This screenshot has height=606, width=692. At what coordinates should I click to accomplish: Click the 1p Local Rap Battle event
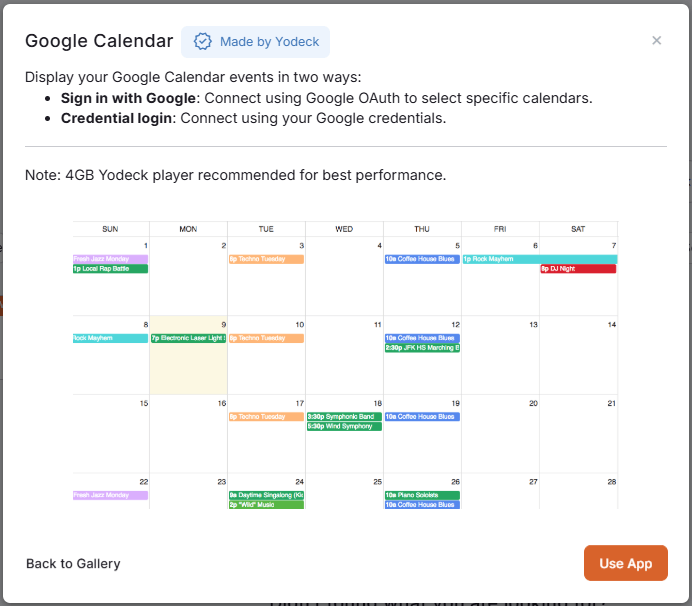[x=110, y=269]
